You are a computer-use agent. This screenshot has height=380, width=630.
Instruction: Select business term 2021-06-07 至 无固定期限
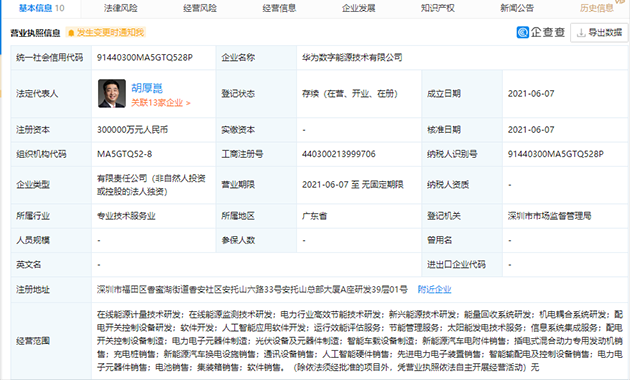click(353, 185)
